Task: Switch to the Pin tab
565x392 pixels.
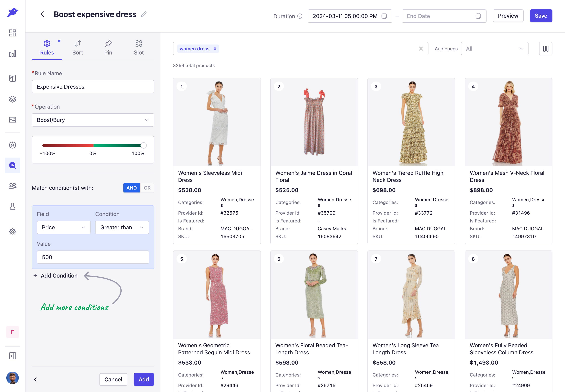Action: pos(108,48)
